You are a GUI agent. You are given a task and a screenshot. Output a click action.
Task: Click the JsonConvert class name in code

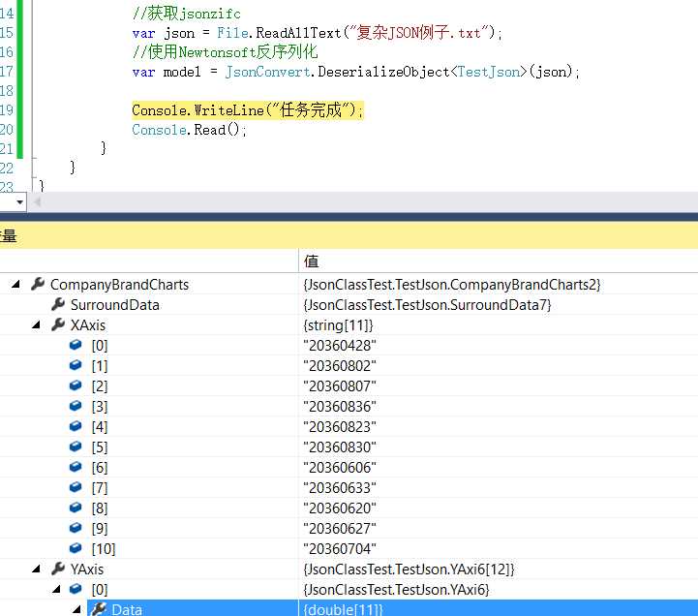click(267, 72)
